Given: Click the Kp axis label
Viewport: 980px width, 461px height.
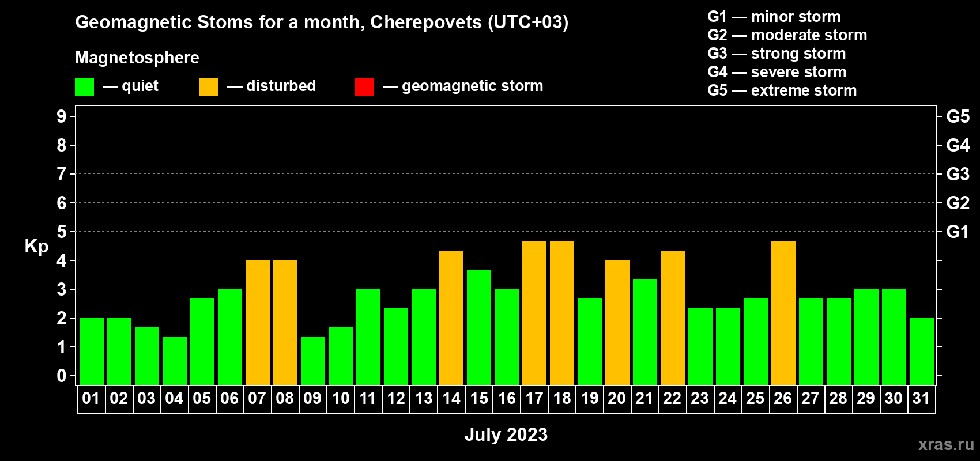Looking at the screenshot, I should point(36,247).
